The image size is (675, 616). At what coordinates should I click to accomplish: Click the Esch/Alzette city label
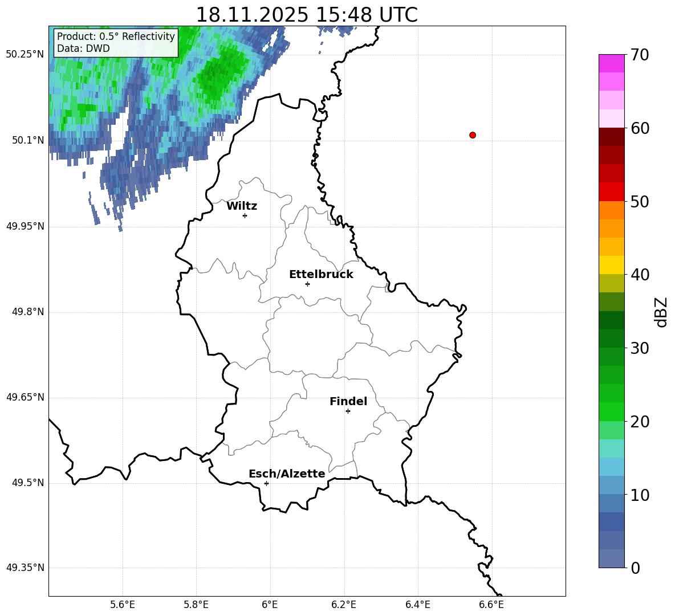tap(287, 474)
